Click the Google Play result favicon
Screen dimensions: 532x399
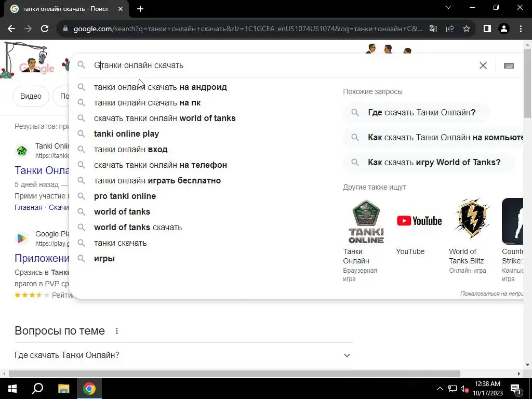pos(22,238)
